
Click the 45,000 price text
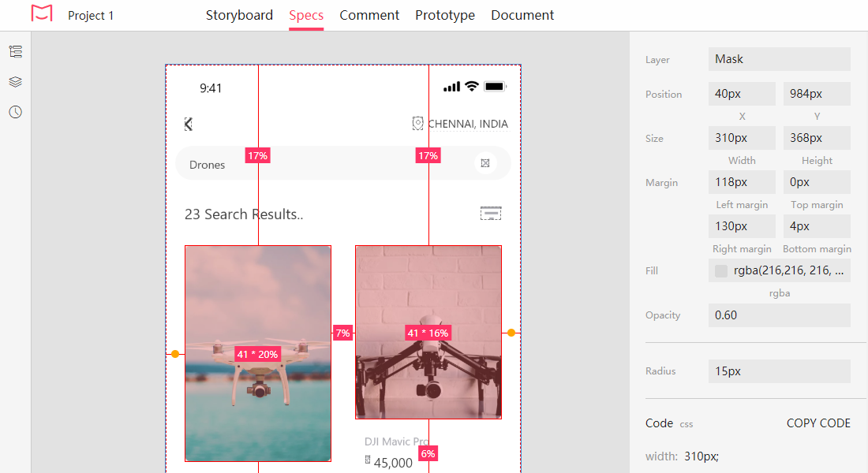pos(393,463)
